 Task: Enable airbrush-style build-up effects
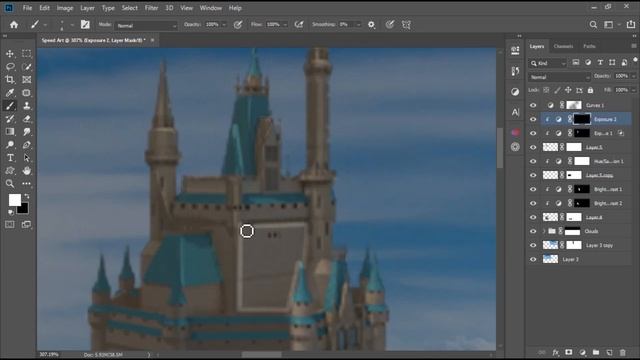point(299,24)
